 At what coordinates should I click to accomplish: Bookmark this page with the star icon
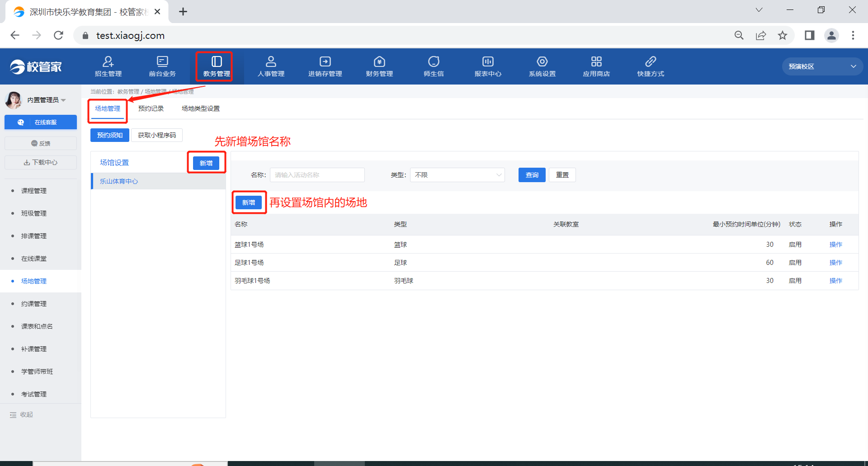(783, 35)
